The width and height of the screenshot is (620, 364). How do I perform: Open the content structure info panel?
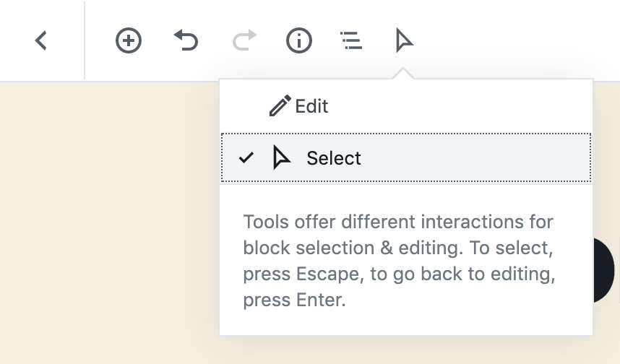pyautogui.click(x=298, y=40)
